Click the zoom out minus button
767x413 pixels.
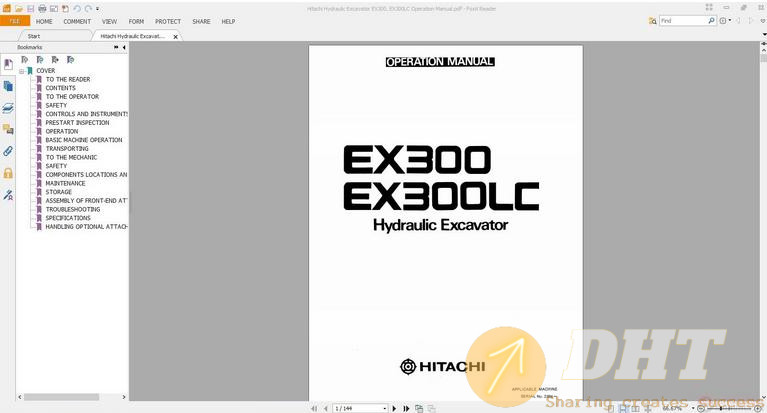(701, 408)
